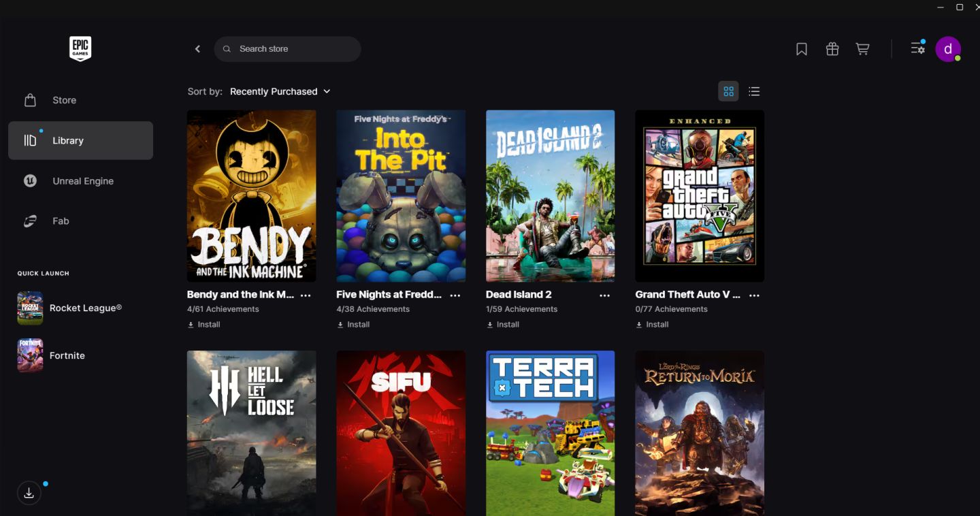
Task: Switch to grid view layout
Action: coord(729,91)
